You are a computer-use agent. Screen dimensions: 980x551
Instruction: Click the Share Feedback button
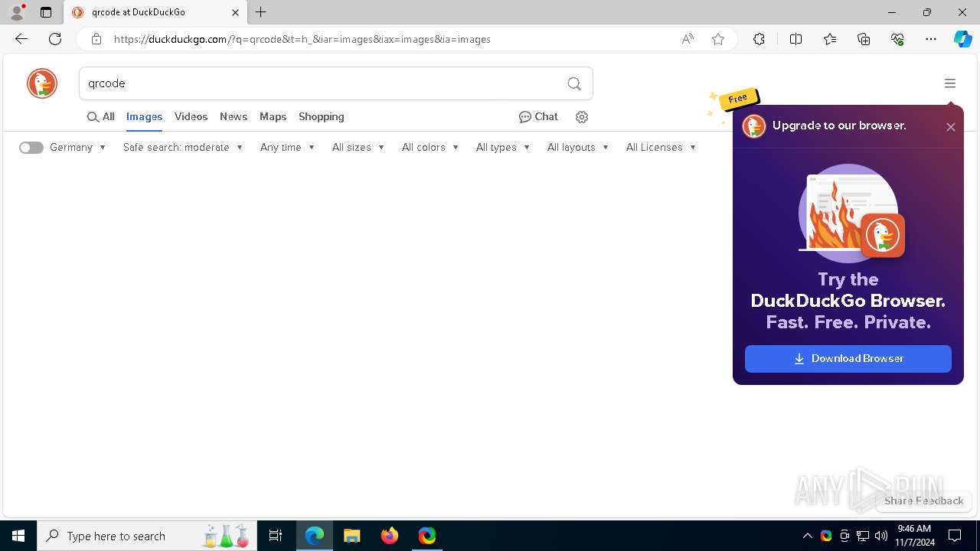tap(924, 500)
